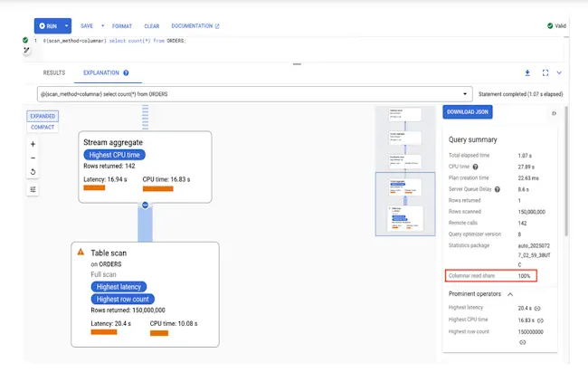This screenshot has width=588, height=392.
Task: Click FORMAT to format the query
Action: pyautogui.click(x=122, y=26)
